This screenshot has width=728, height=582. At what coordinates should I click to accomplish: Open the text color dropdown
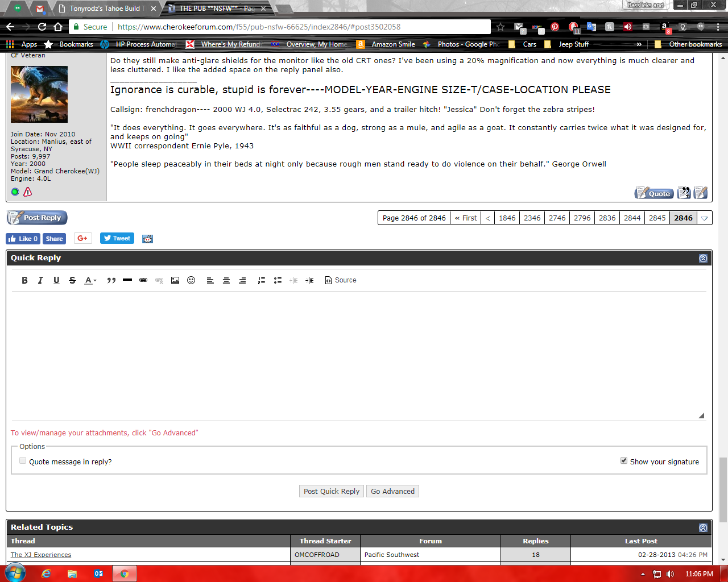[90, 280]
